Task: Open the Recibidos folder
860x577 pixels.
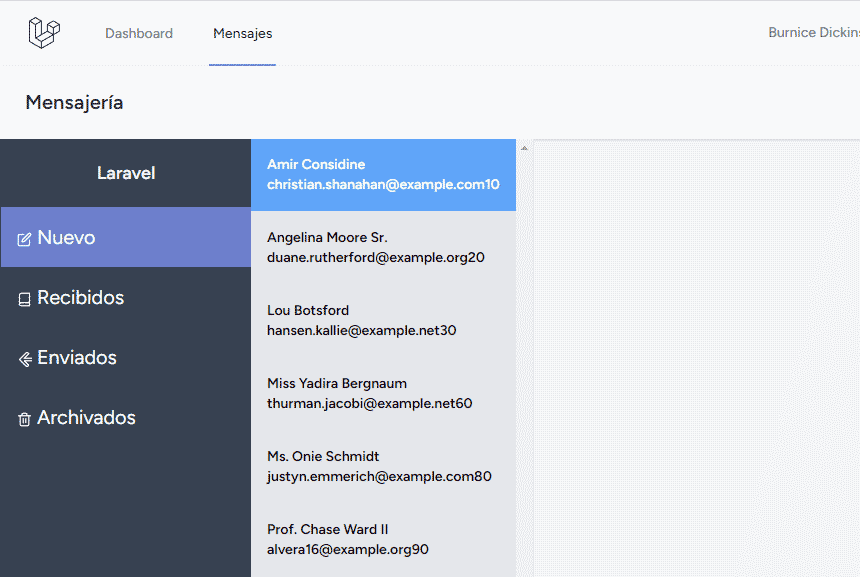Action: pos(126,297)
